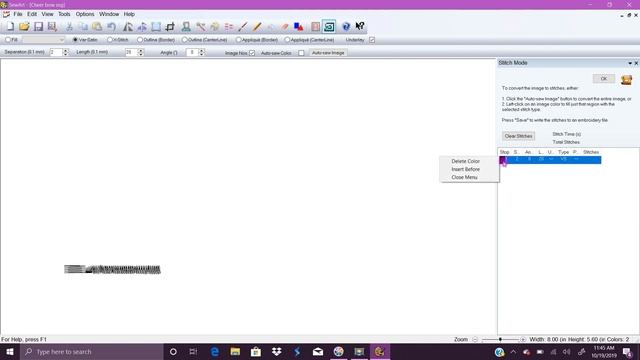This screenshot has width=640, height=360.
Task: Select the horizontal mirror image icon
Action: coord(128,27)
